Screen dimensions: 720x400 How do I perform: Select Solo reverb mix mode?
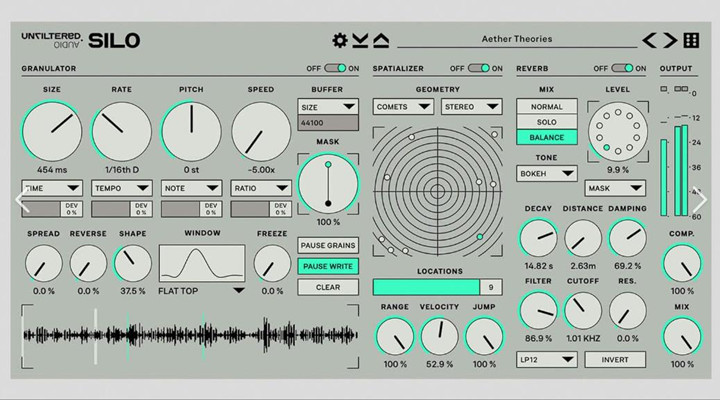point(546,122)
